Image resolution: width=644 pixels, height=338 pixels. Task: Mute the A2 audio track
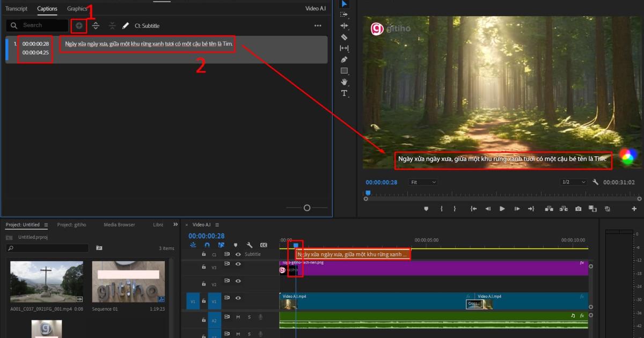click(x=239, y=318)
